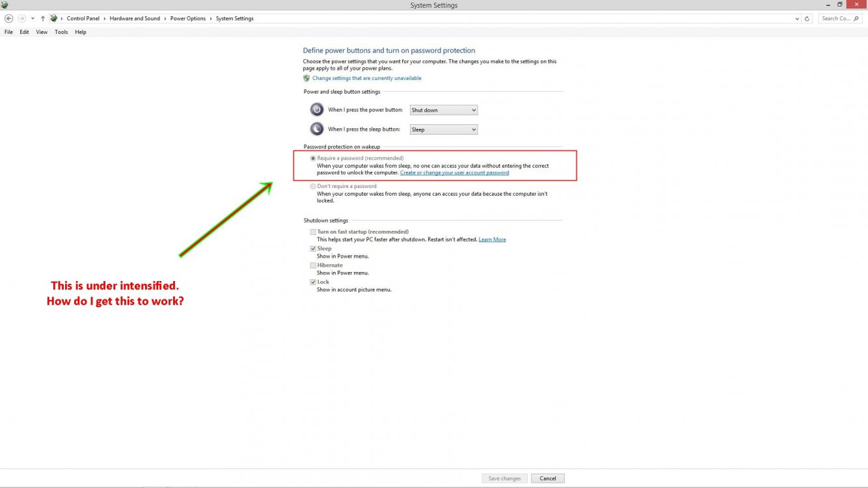This screenshot has width=868, height=488.
Task: Click the shield icon for unavailable settings
Action: point(306,78)
